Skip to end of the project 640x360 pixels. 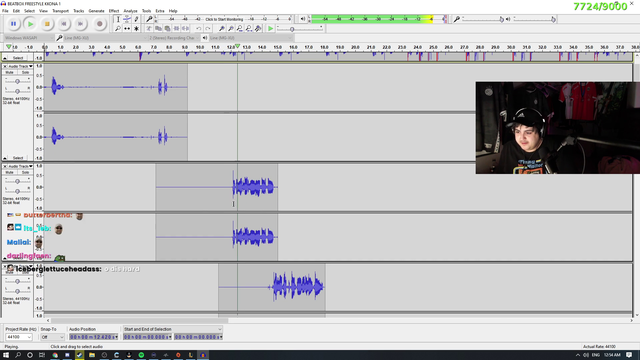[80, 24]
